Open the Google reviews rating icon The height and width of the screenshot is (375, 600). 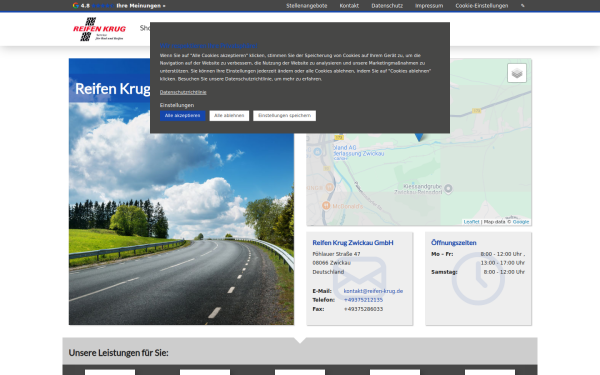click(x=76, y=5)
